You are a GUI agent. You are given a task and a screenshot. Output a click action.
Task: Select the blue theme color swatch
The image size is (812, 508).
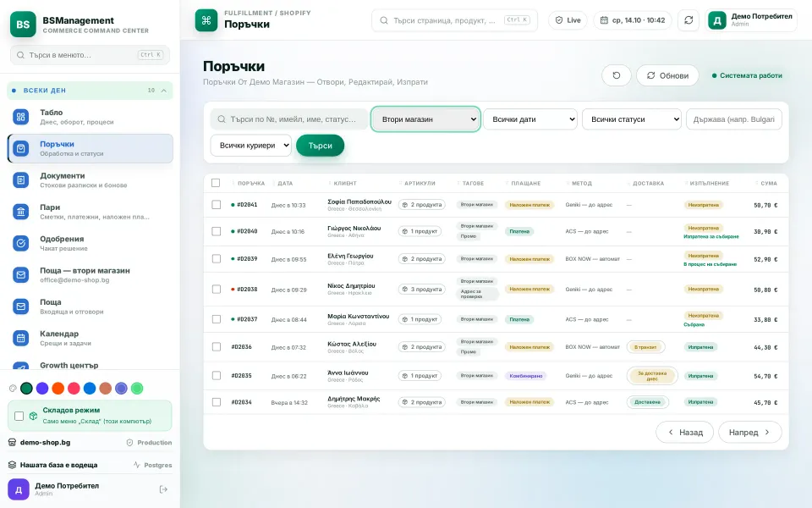90,389
